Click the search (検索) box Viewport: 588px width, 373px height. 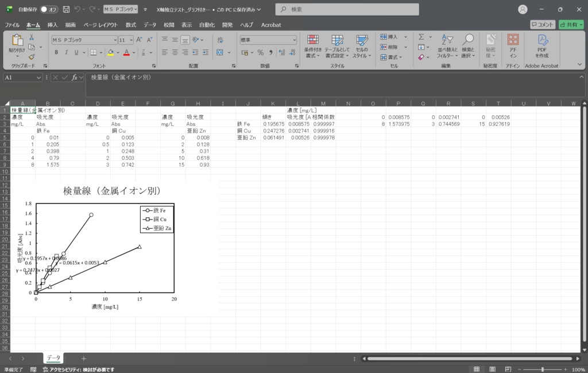(x=347, y=9)
